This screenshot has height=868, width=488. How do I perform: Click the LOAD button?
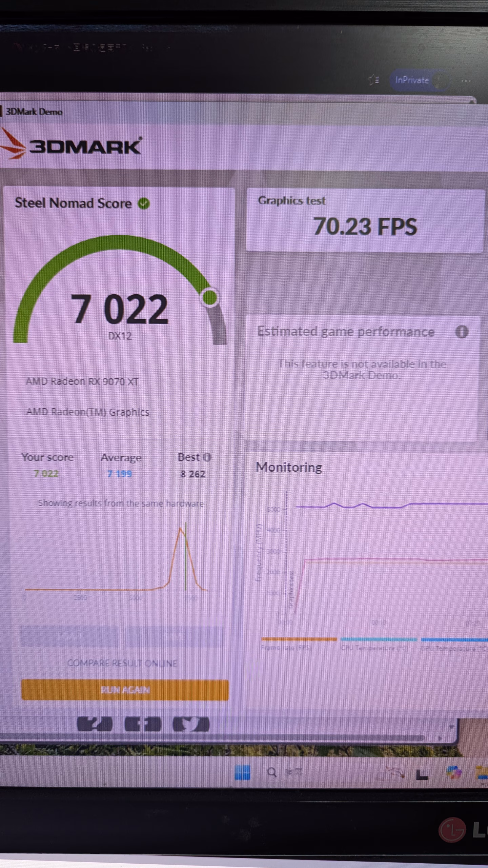(69, 636)
